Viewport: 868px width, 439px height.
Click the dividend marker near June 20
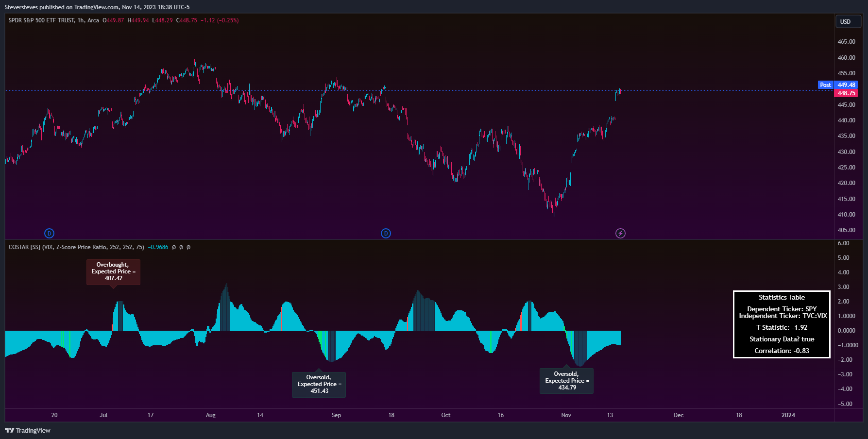pos(49,234)
